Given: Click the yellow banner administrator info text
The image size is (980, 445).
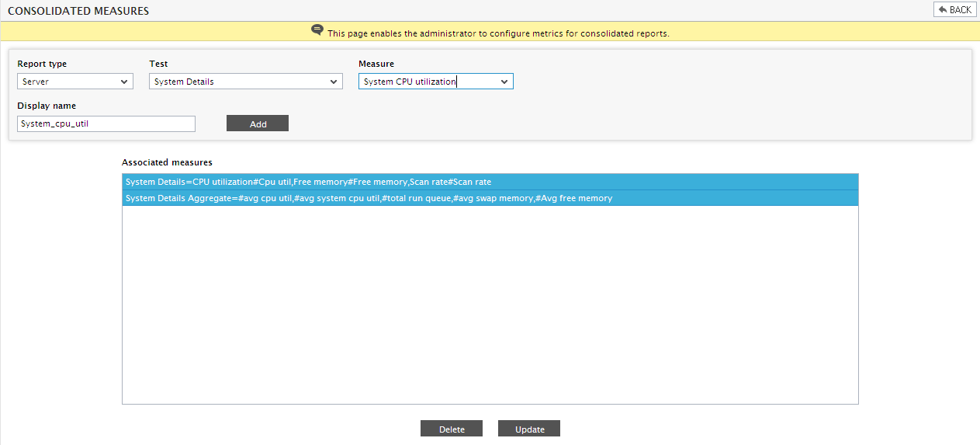Looking at the screenshot, I should tap(498, 33).
